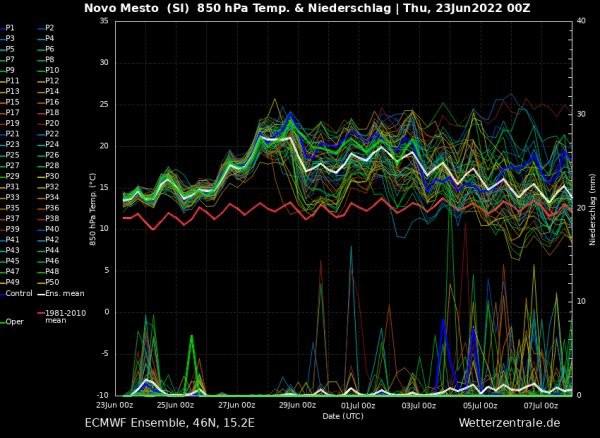Click the P22 legend label
Viewport: 600px width, 438px height.
(52, 134)
